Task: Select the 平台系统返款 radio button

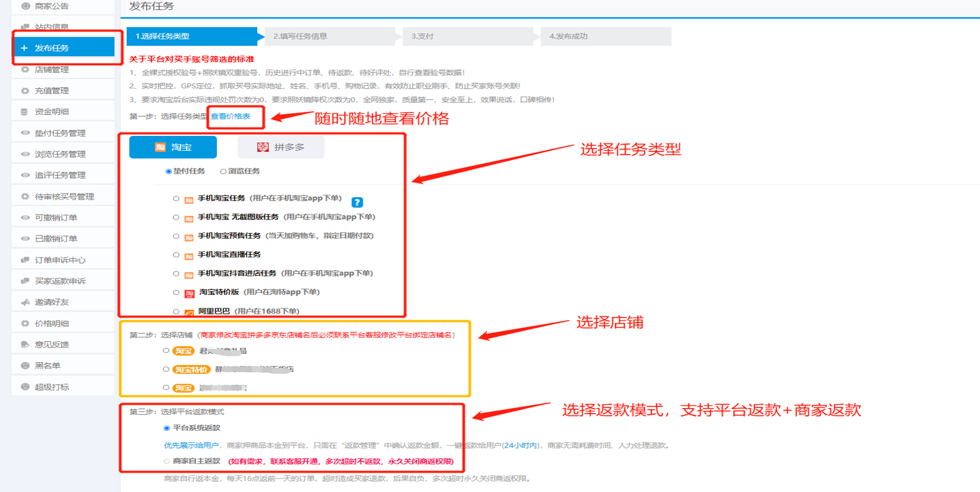Action: click(x=167, y=428)
